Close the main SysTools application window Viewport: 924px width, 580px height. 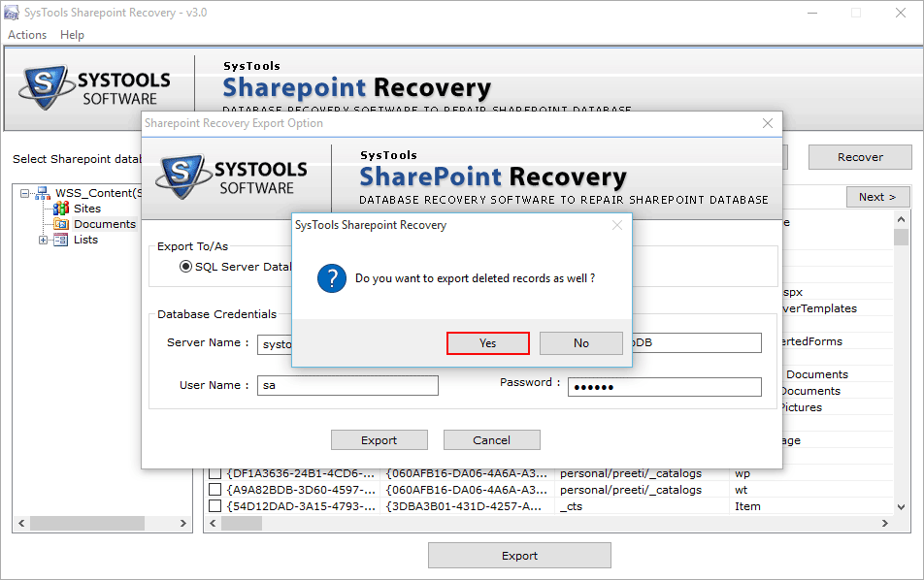click(x=901, y=13)
